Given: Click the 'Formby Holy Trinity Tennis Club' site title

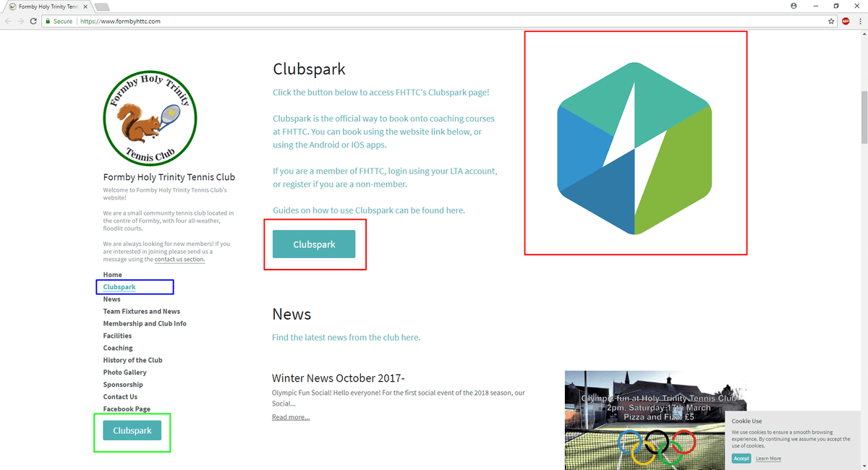Looking at the screenshot, I should pyautogui.click(x=169, y=177).
